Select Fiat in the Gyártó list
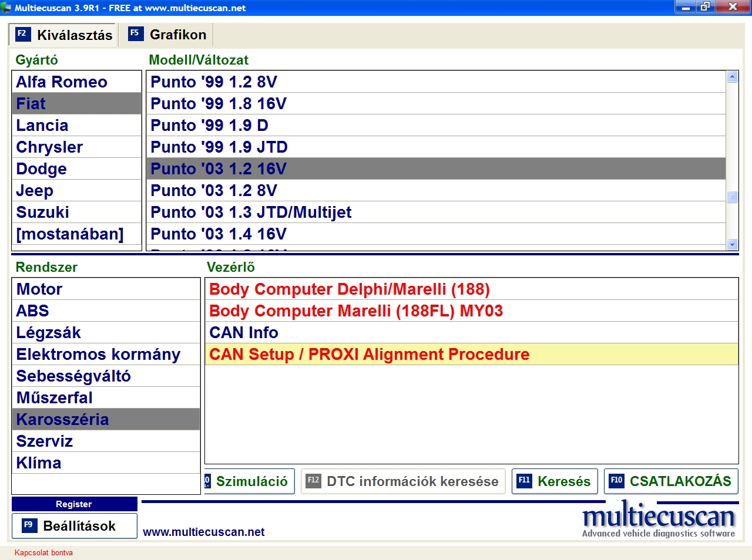Screen dimensions: 752x560 pyautogui.click(x=77, y=103)
